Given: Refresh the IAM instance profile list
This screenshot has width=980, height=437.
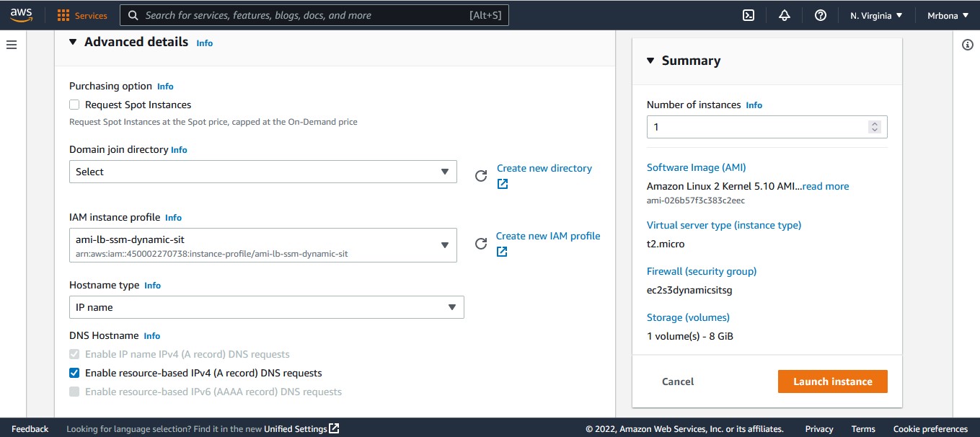Looking at the screenshot, I should pyautogui.click(x=480, y=244).
